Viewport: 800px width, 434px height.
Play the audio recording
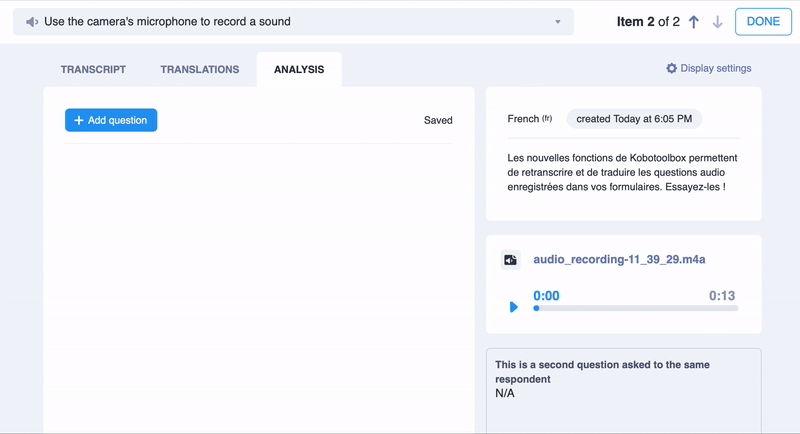[x=514, y=307]
